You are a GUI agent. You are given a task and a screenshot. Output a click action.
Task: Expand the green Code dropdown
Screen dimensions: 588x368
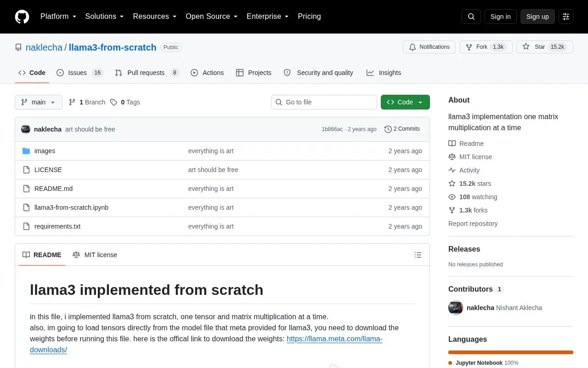405,102
